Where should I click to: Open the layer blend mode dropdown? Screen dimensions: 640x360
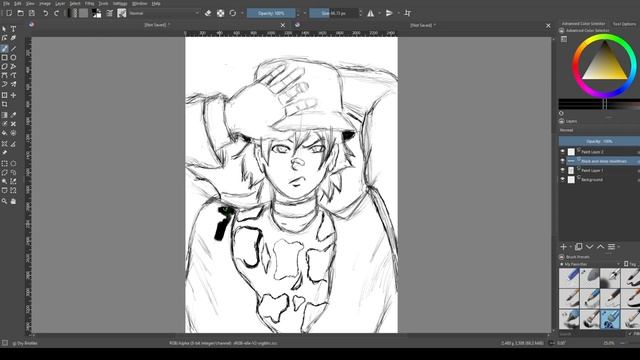pyautogui.click(x=599, y=130)
